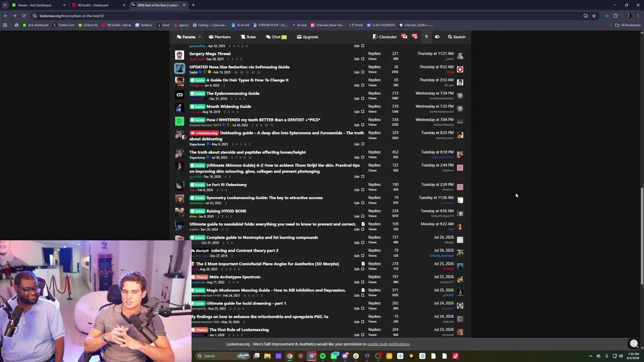Toggle the dark/light style switch
The image size is (644, 362).
(x=437, y=37)
